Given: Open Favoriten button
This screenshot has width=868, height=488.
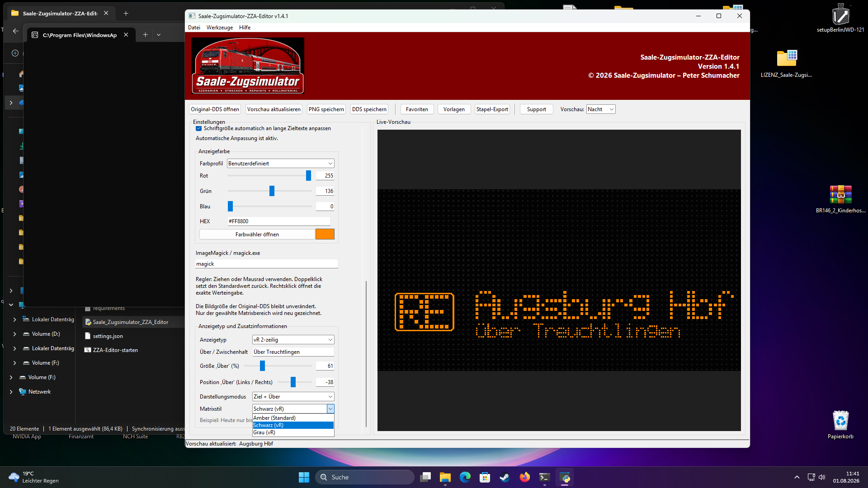Looking at the screenshot, I should [x=417, y=109].
